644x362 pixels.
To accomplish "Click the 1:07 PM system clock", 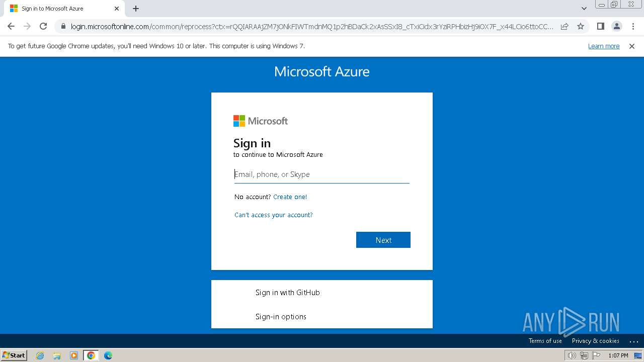I will point(618,355).
